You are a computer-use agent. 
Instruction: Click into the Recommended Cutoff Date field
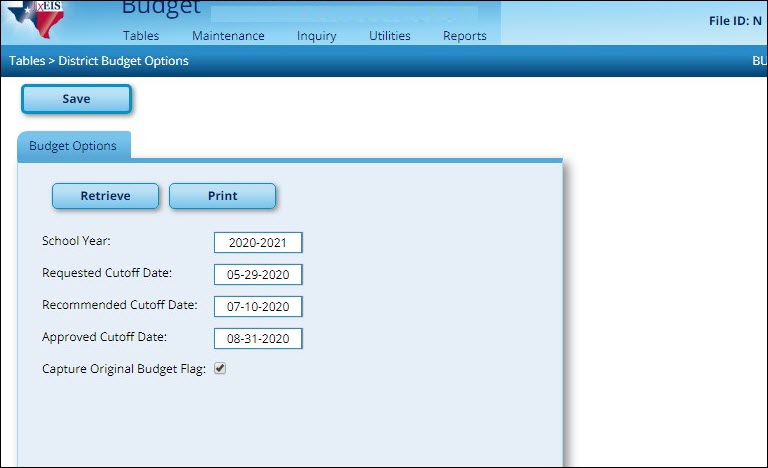[x=257, y=307]
